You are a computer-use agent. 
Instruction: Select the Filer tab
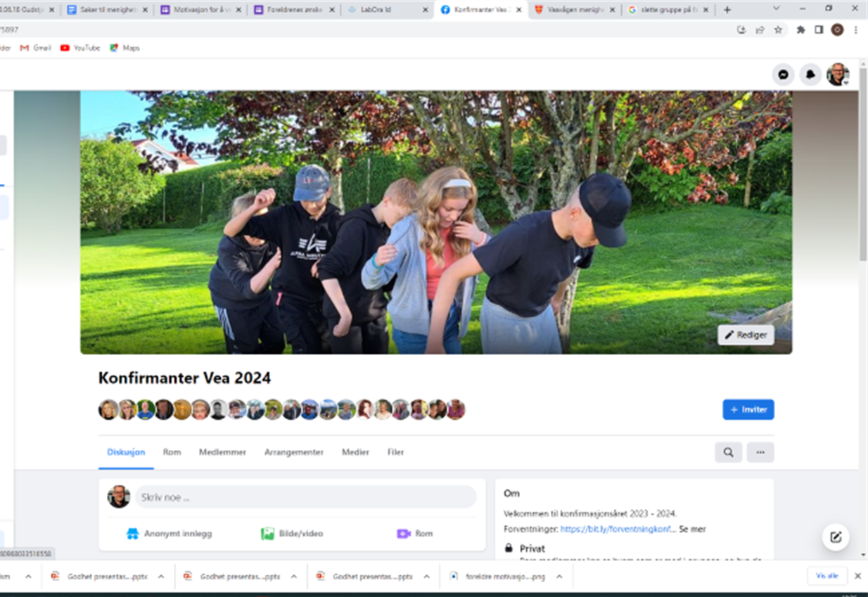tap(395, 452)
